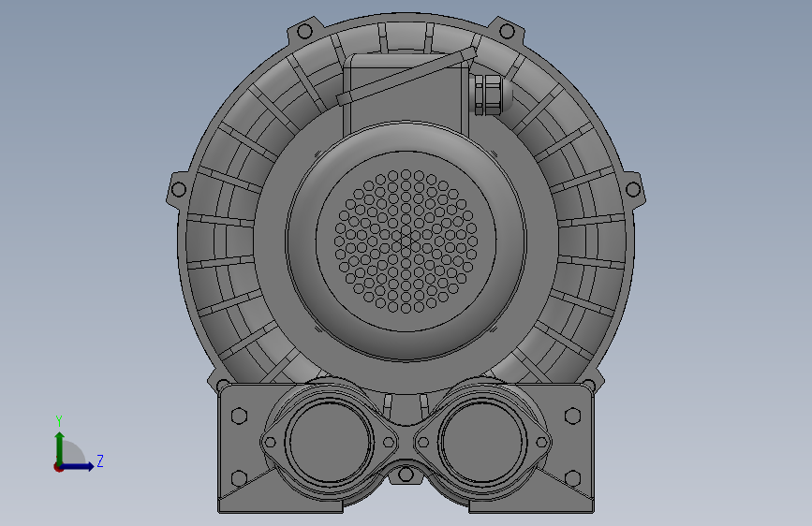Select the right circular port opening of the blower
The height and width of the screenshot is (526, 812).
pos(482,443)
